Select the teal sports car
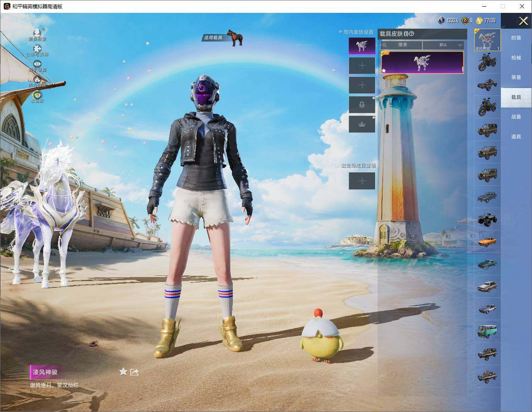The width and height of the screenshot is (532, 412). point(488,264)
